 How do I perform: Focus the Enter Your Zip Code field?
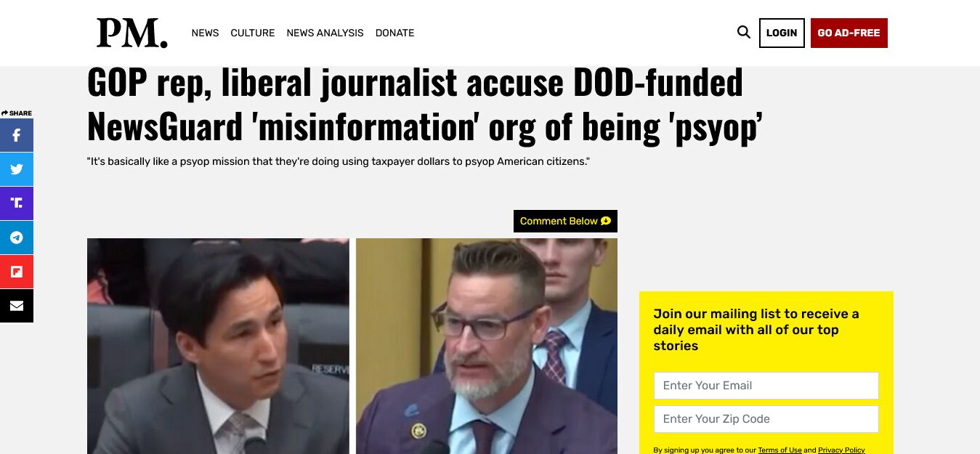(x=766, y=419)
